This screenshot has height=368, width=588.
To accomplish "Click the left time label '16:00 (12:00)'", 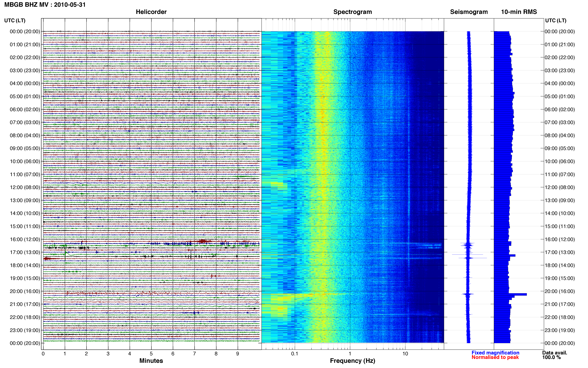I will click(x=25, y=239).
